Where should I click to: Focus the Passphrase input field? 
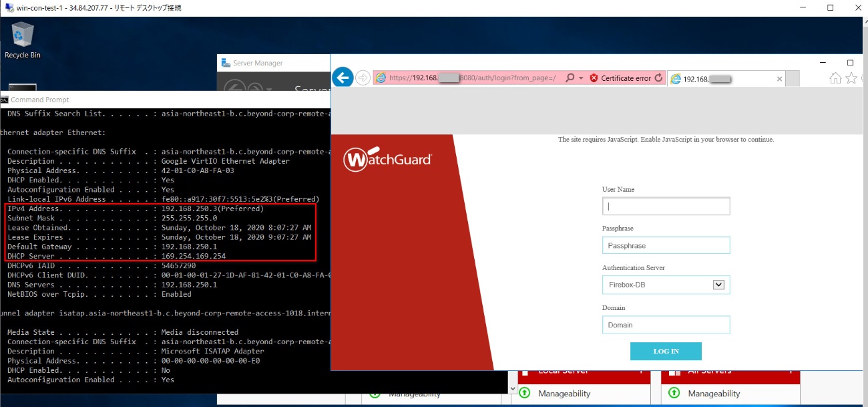(x=666, y=245)
